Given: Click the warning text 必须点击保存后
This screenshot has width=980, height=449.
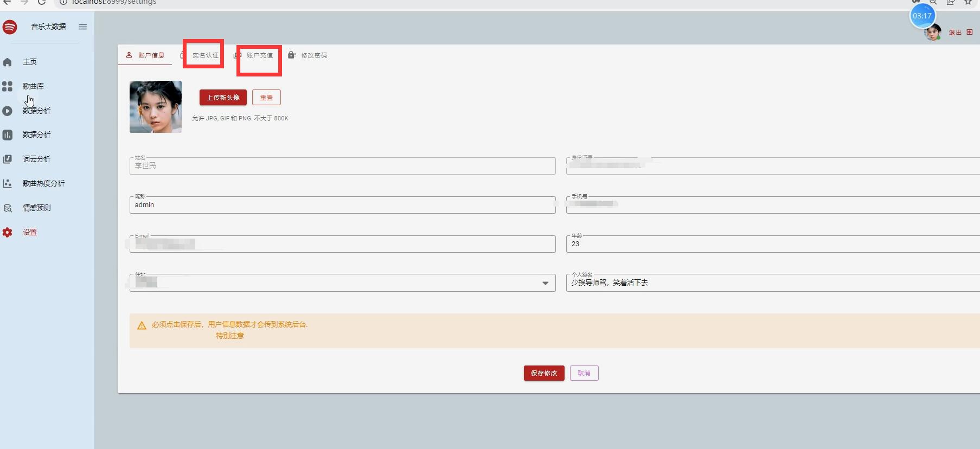Looking at the screenshot, I should pos(230,324).
